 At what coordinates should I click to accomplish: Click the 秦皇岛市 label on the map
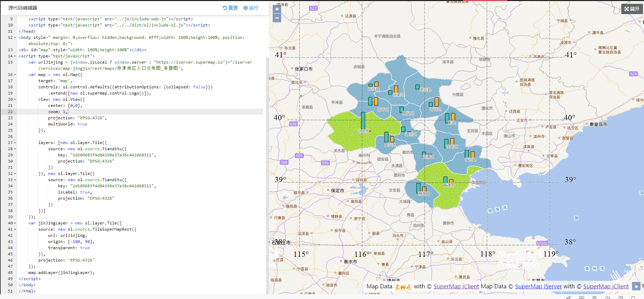598,124
